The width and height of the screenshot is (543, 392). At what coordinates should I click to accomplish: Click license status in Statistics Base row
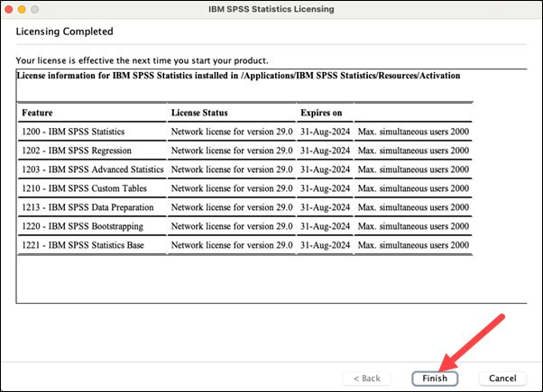(232, 245)
